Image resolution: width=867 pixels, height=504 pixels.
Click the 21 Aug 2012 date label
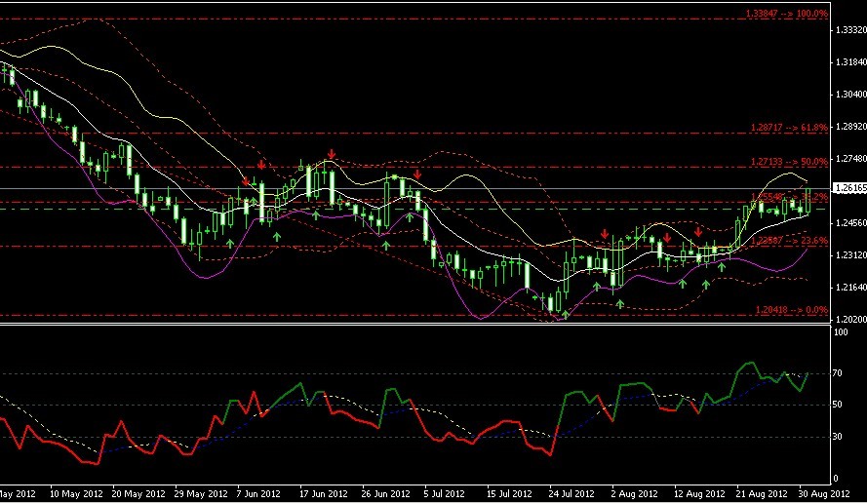(762, 494)
